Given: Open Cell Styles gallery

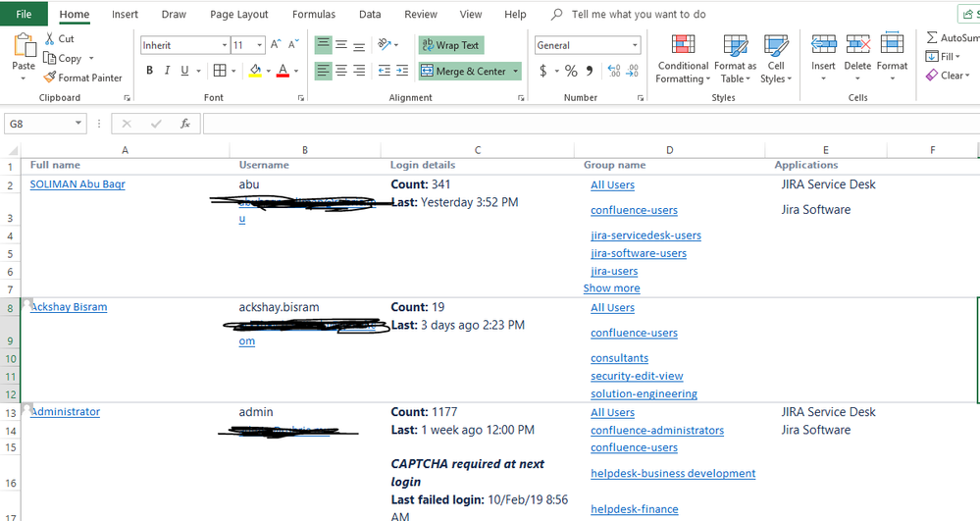Looking at the screenshot, I should tap(776, 60).
